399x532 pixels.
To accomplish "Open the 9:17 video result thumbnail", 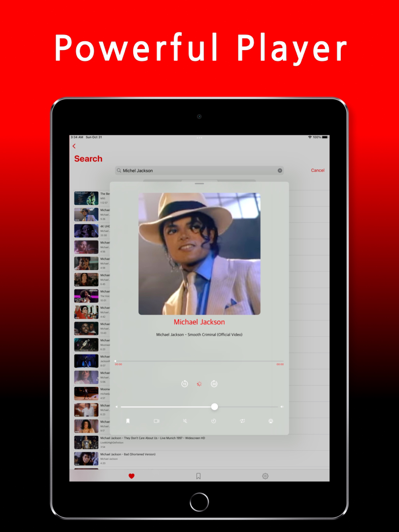I will click(86, 426).
